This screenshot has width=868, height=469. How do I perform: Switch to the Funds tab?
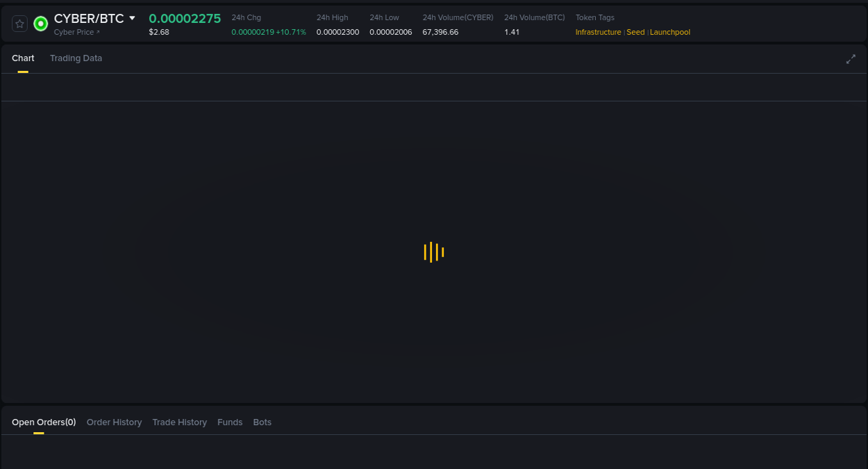[x=230, y=422]
